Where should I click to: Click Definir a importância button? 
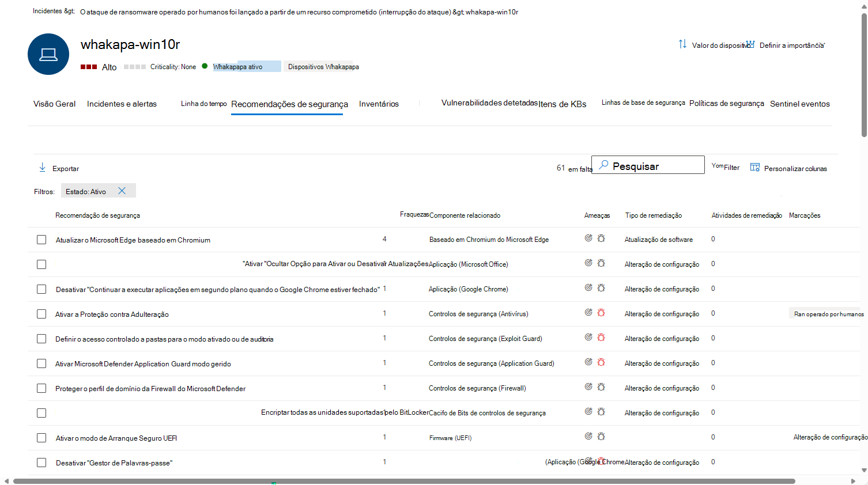[786, 45]
